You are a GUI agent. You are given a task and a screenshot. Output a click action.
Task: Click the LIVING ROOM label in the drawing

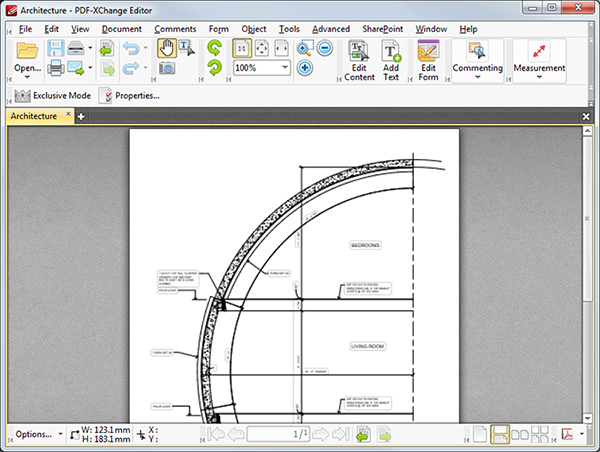(367, 346)
